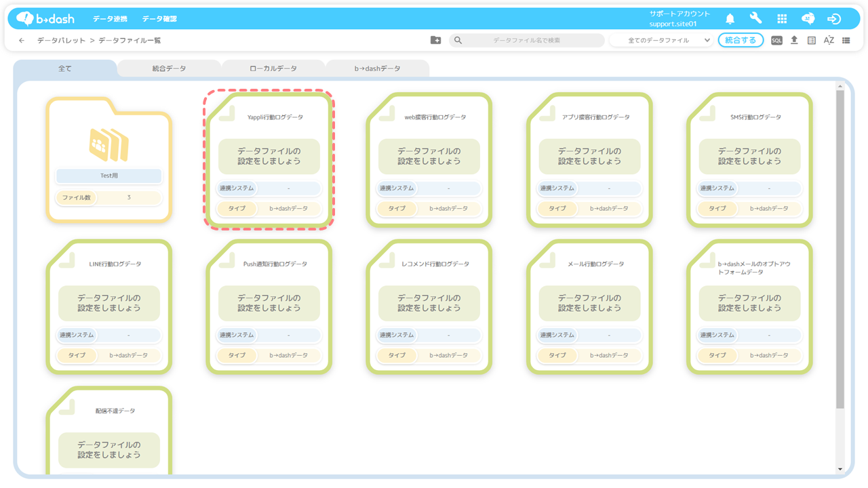Click the データファイル一覧 breadcrumb
868x488 pixels.
click(130, 41)
